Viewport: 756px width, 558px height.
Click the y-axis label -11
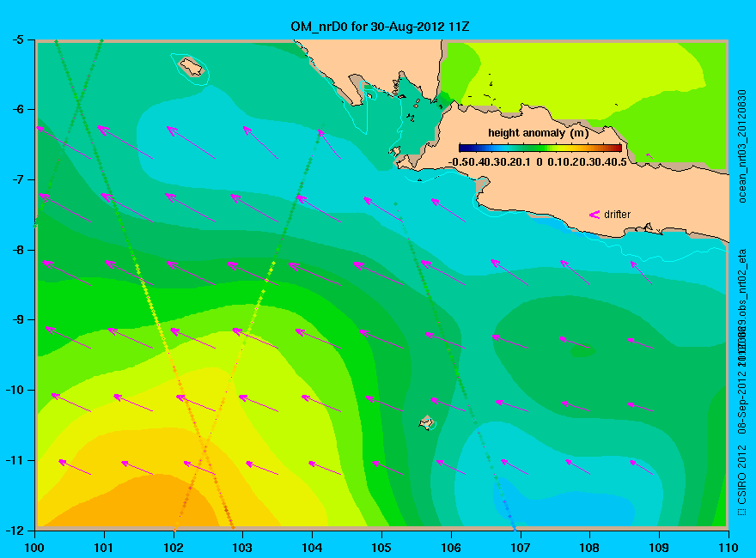pos(15,460)
